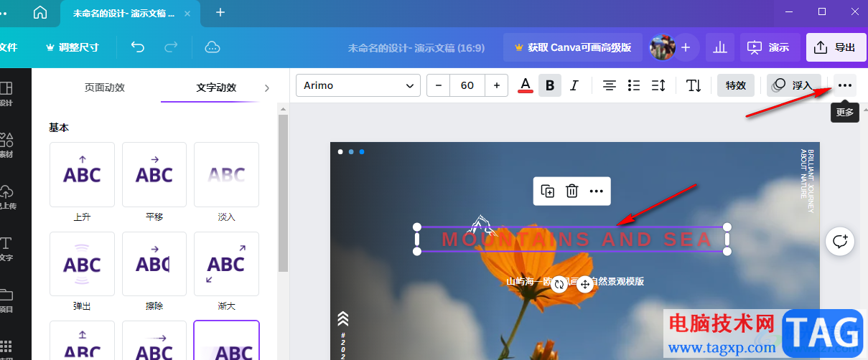This screenshot has width=868, height=360.
Task: Select the 平移 animation
Action: tap(154, 174)
